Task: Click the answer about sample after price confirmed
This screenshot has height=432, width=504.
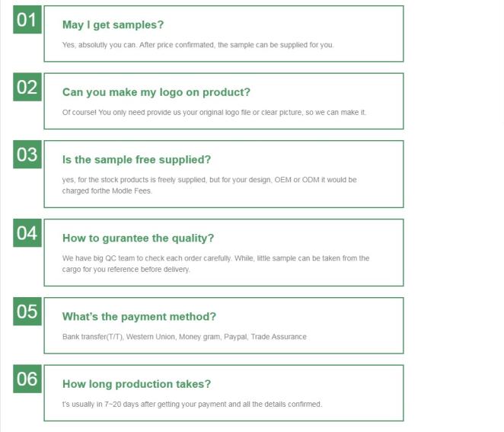Action: pos(198,45)
